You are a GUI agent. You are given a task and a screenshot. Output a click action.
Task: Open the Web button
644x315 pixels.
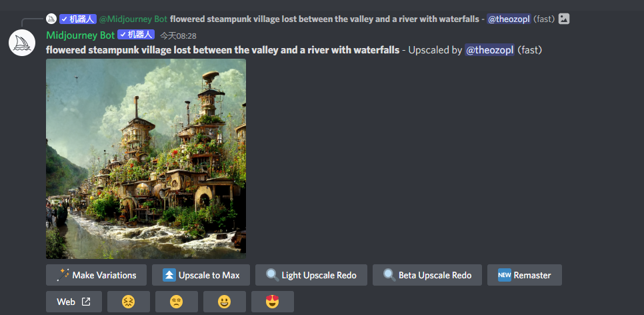(x=74, y=302)
